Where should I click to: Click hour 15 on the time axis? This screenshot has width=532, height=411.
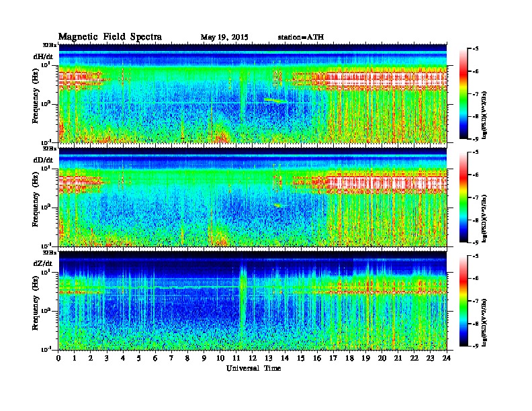(301, 358)
